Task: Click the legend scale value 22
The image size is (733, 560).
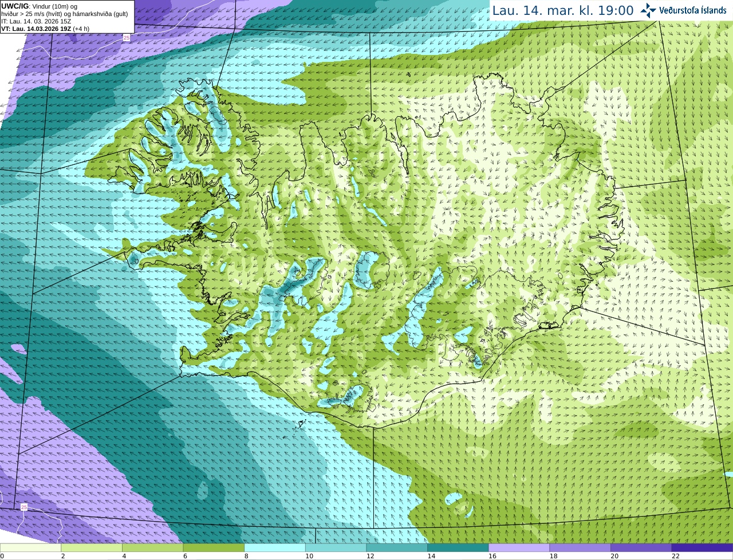Action: 676,556
